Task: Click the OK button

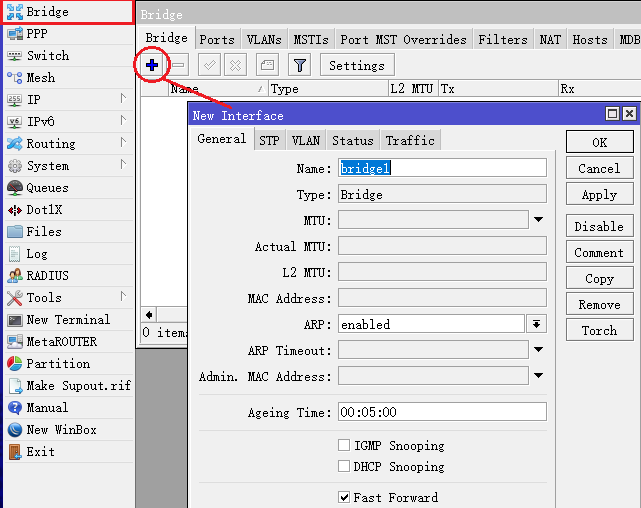Action: pos(599,143)
